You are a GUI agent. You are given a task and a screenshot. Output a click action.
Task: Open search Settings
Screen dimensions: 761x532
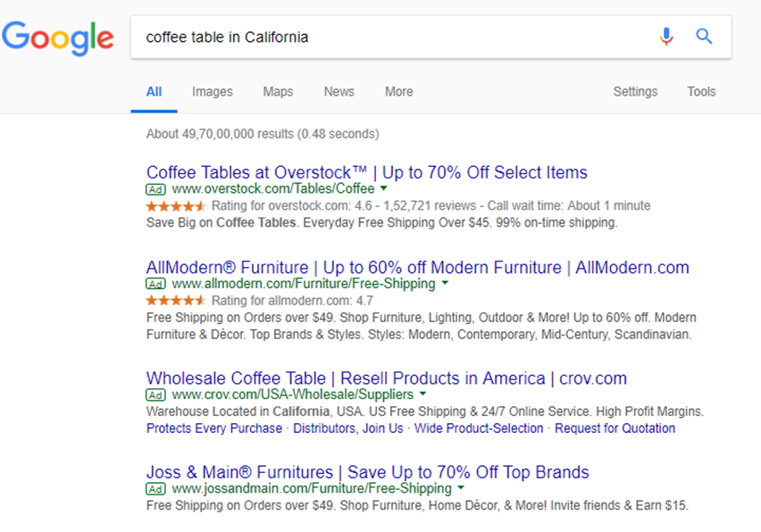(635, 92)
